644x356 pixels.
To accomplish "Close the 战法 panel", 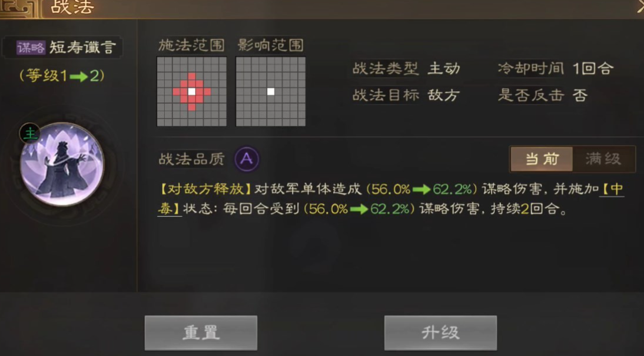I will [x=640, y=7].
